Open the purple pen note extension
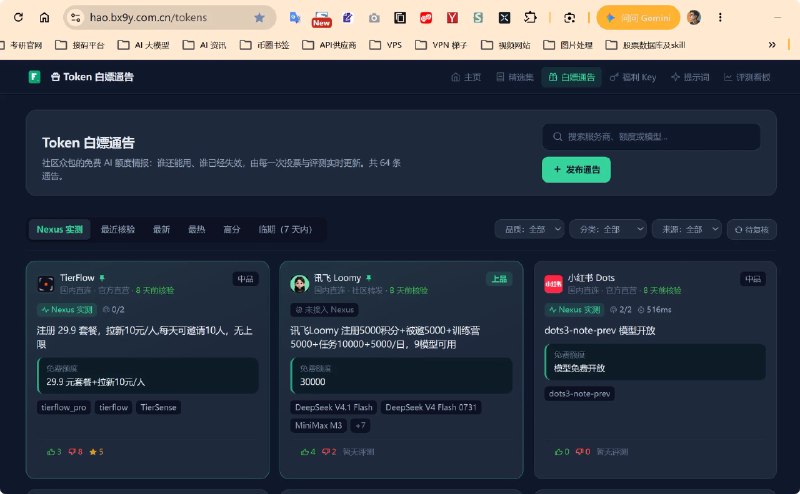Screen dimensions: 800x494 (347, 17)
